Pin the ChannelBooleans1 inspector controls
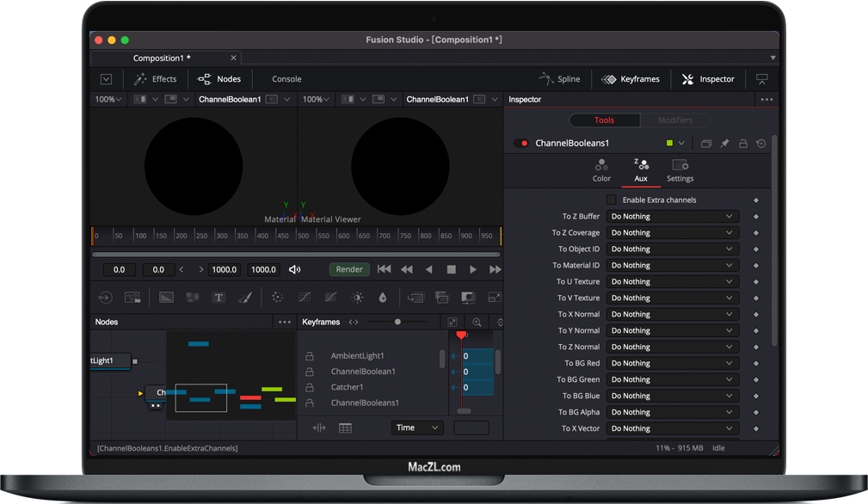This screenshot has height=504, width=868. click(724, 144)
